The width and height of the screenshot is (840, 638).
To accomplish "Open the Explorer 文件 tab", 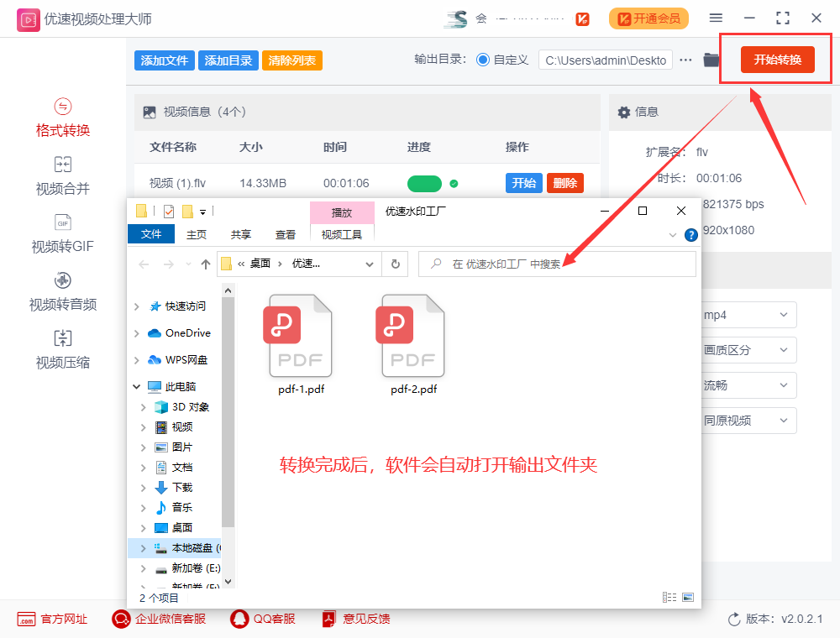I will [151, 234].
